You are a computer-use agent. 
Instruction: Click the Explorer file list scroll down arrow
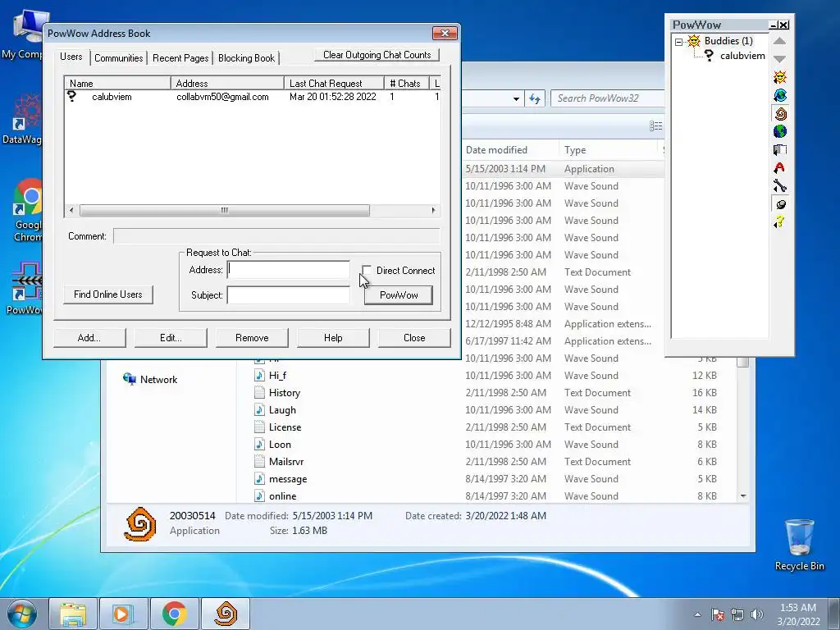[743, 496]
